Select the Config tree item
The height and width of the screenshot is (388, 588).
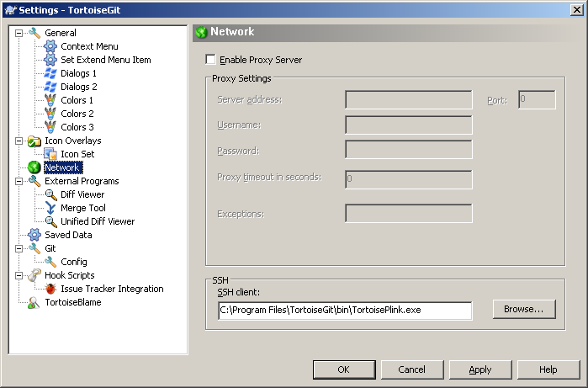click(74, 262)
